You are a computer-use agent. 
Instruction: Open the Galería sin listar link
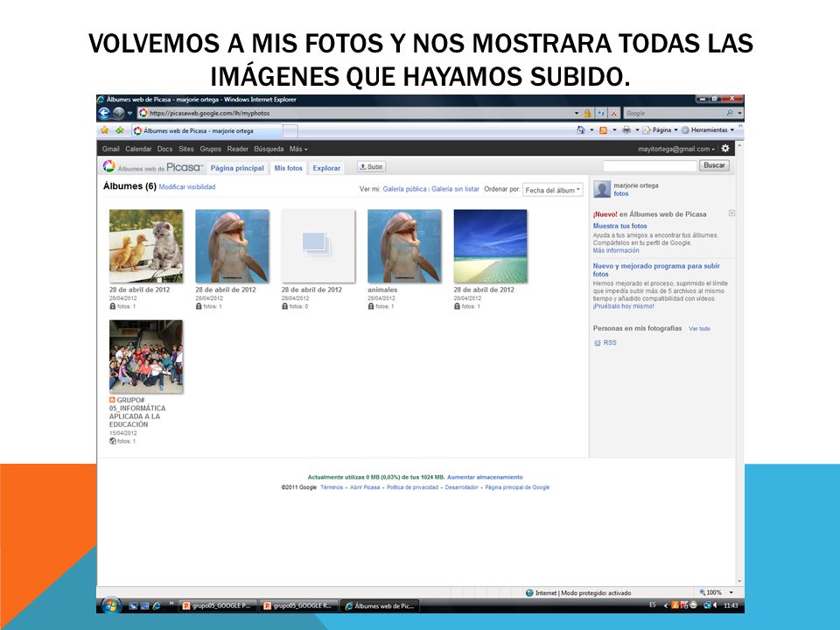coord(455,189)
